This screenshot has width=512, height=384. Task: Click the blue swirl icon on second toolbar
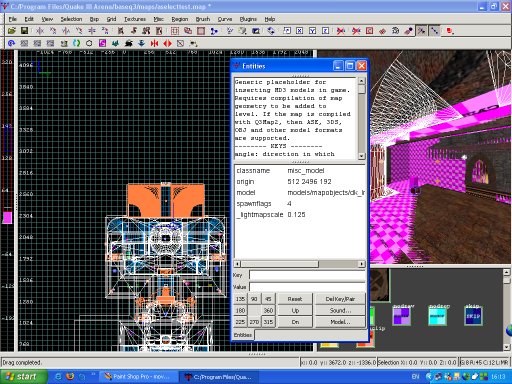pyautogui.click(x=11, y=43)
